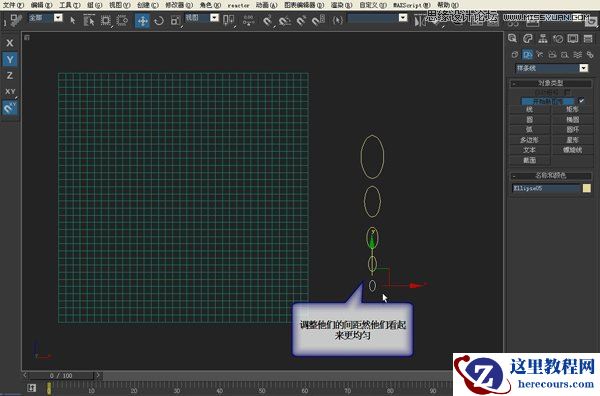
Task: Switch to the Utilities command panel tab
Action: coord(588,38)
